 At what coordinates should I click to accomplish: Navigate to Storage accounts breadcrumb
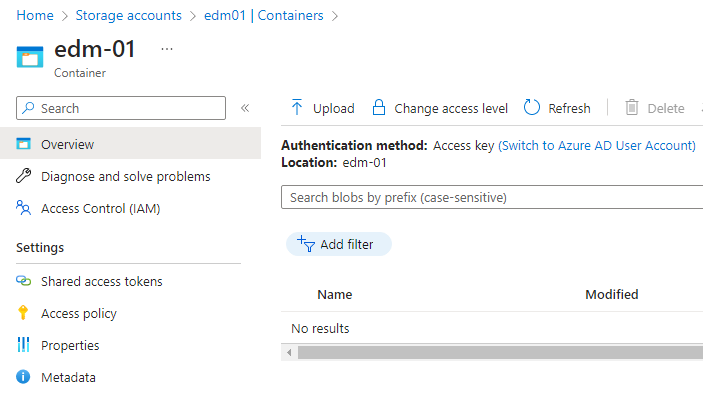[x=130, y=16]
